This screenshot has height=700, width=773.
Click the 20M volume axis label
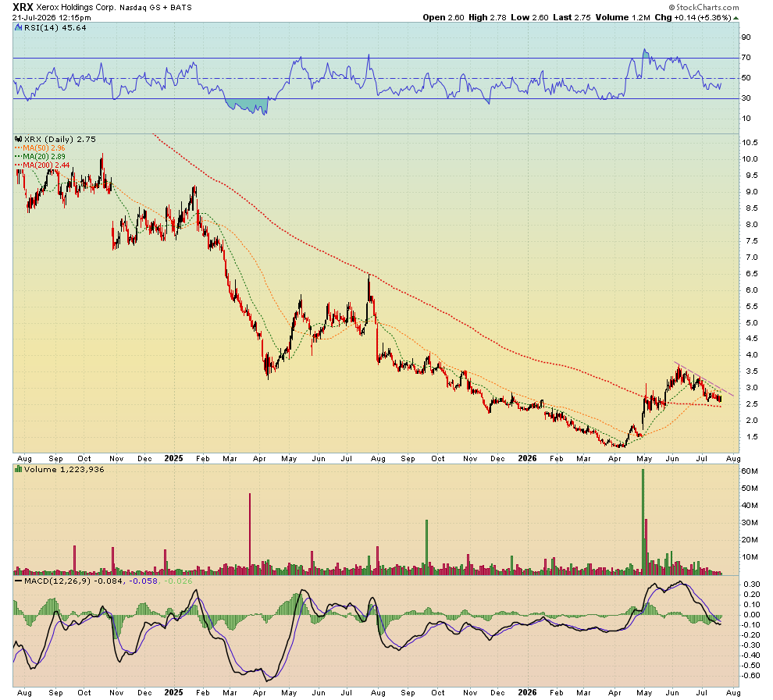point(750,539)
